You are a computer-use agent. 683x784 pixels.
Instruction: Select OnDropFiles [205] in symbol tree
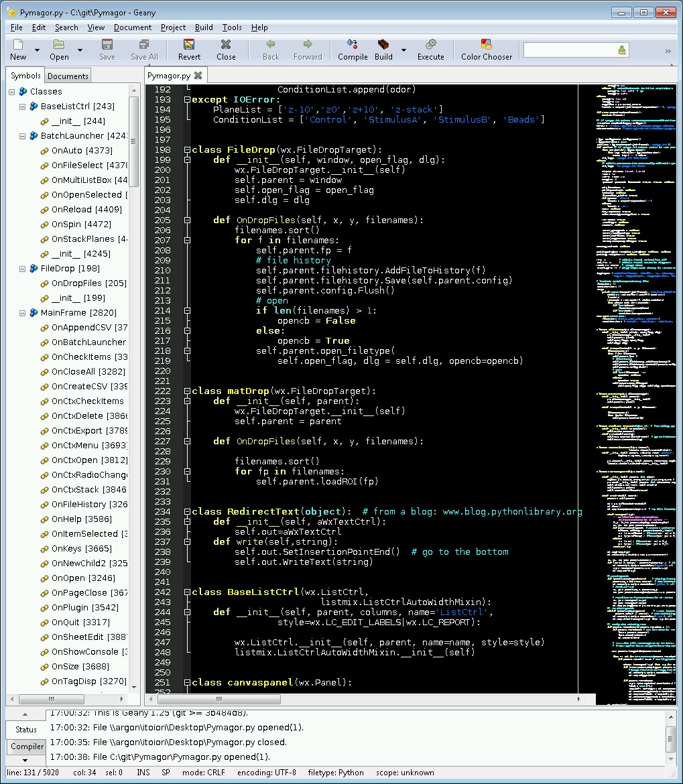[89, 283]
